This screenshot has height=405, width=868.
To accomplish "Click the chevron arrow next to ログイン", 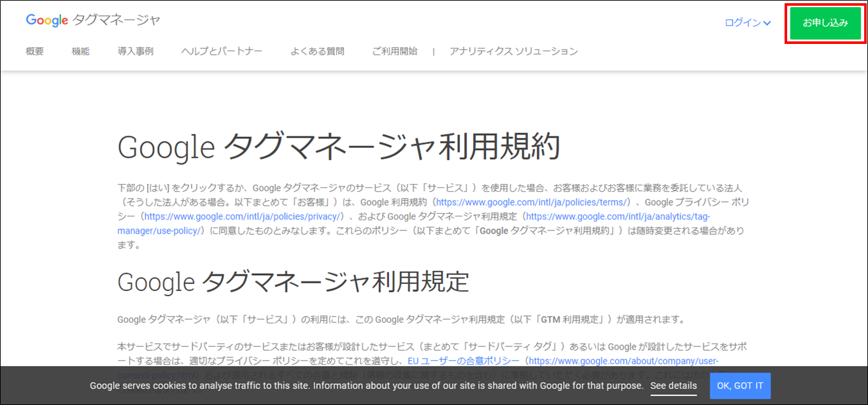I will pyautogui.click(x=767, y=24).
